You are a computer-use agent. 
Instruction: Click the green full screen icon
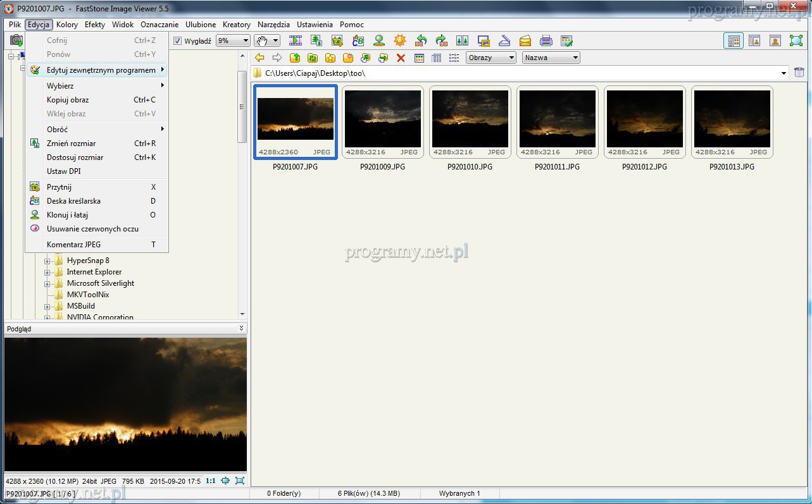tap(796, 41)
